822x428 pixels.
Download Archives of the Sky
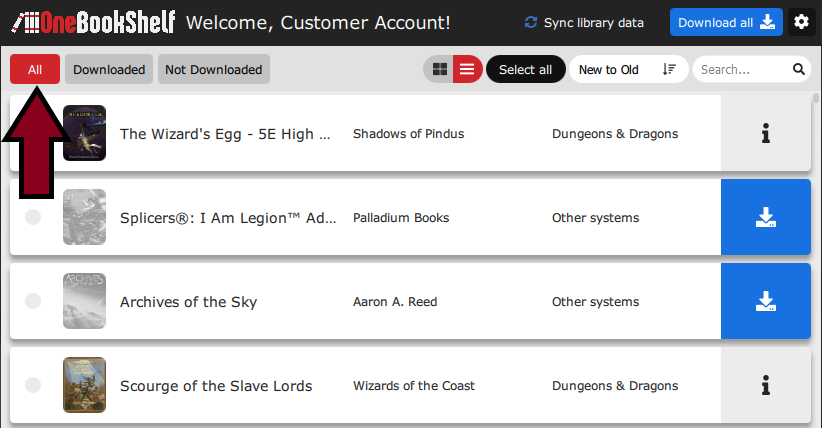point(765,302)
